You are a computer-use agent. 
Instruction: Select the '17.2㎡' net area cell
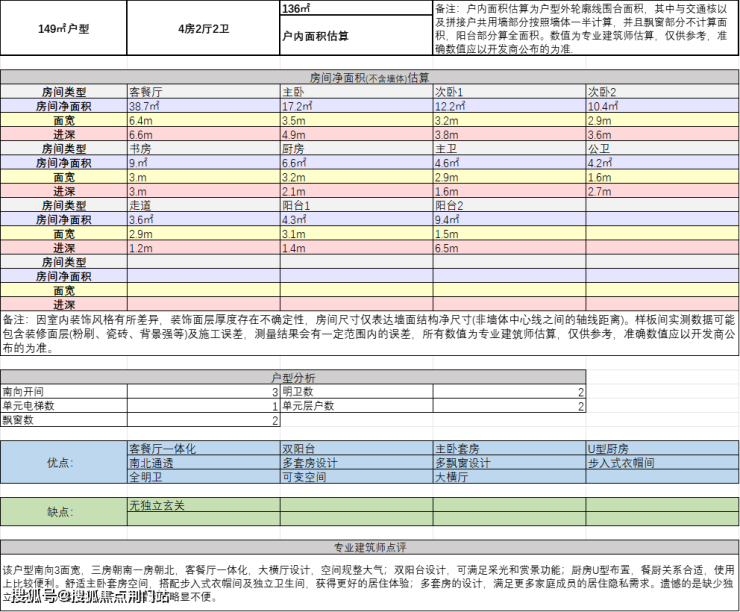click(357, 106)
